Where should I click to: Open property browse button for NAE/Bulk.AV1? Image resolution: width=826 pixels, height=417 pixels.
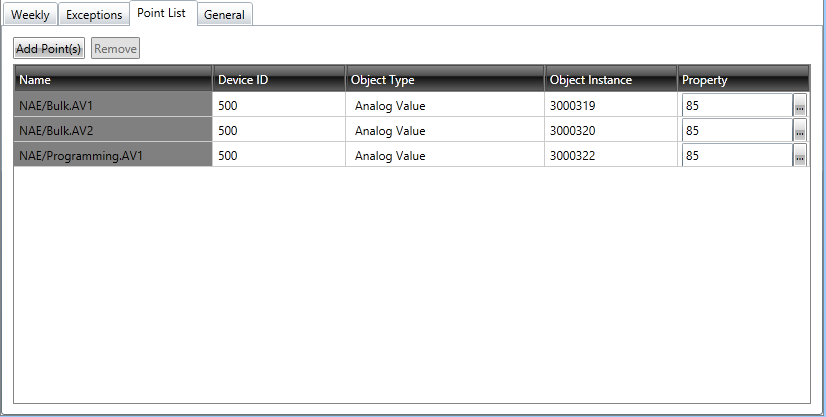click(800, 105)
